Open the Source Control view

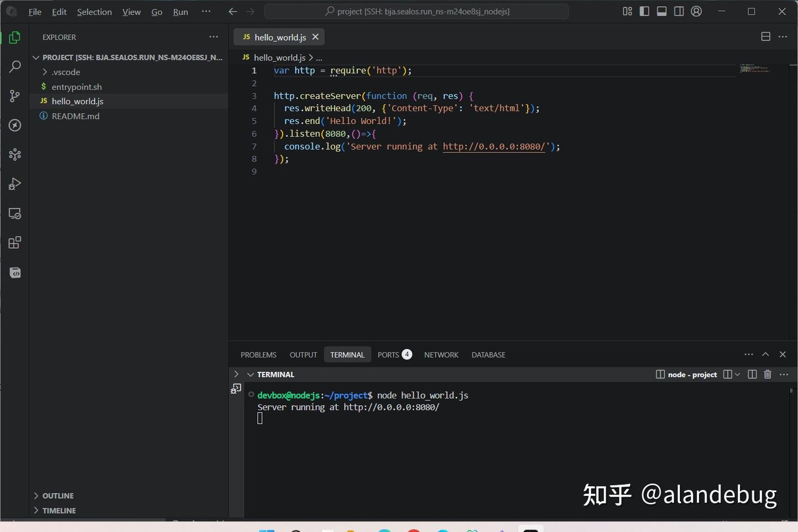pos(15,95)
